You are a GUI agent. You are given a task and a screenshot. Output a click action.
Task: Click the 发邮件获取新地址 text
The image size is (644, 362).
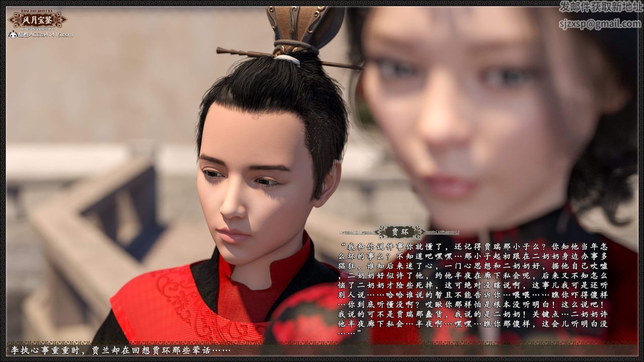600,7
